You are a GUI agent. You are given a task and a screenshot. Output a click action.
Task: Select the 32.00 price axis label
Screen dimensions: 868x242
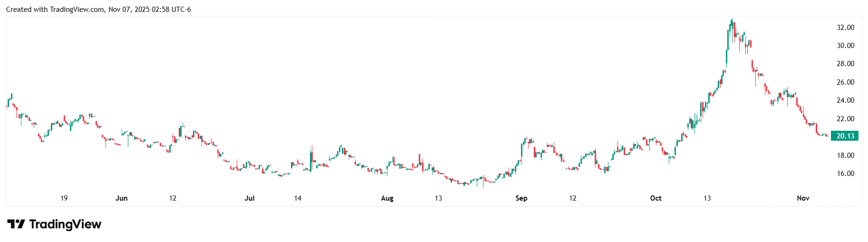point(845,28)
